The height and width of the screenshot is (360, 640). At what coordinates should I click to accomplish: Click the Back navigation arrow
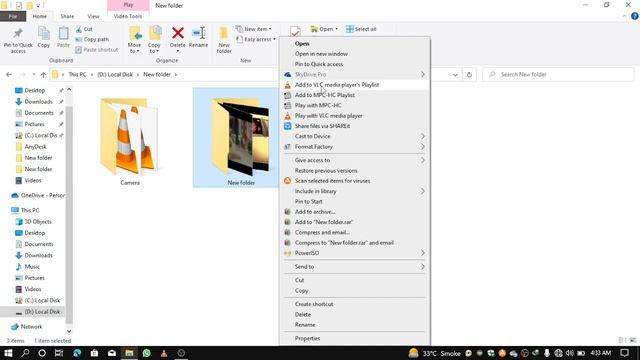point(9,75)
